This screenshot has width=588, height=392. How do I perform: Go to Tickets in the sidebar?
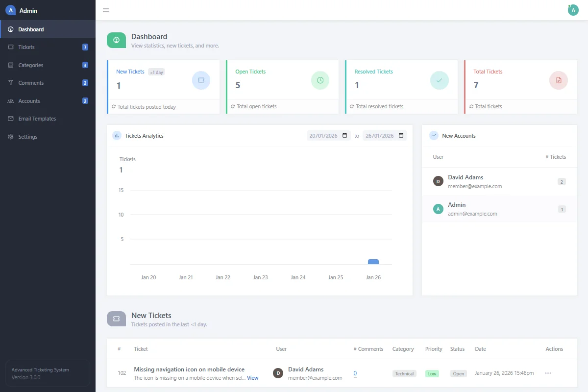click(48, 47)
